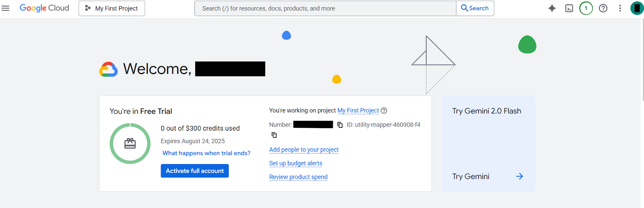The width and height of the screenshot is (644, 208).
Task: Open the My First Project link
Action: [358, 110]
